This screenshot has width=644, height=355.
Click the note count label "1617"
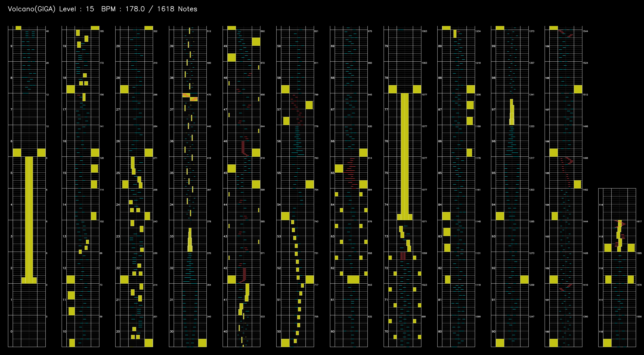[639, 222]
